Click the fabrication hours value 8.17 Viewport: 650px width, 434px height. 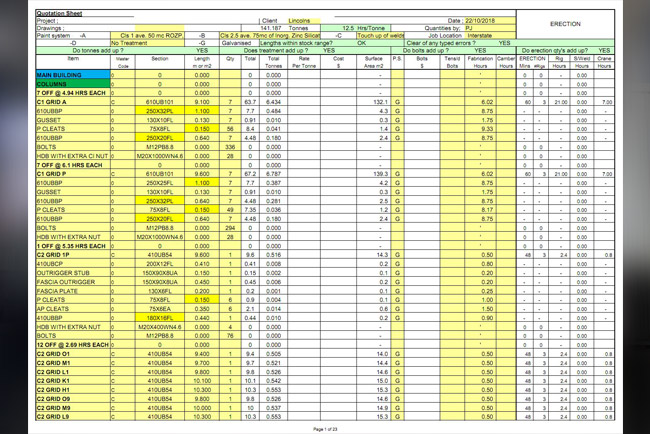click(487, 210)
